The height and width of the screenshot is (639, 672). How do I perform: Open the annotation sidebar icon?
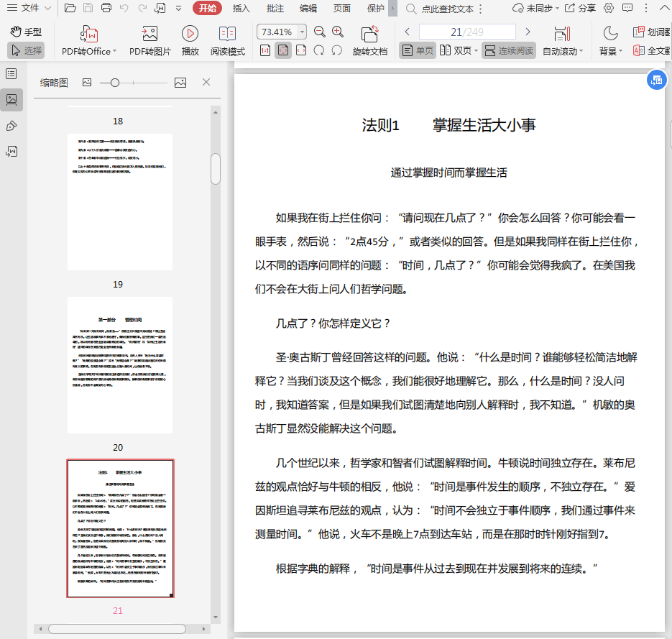pos(11,126)
